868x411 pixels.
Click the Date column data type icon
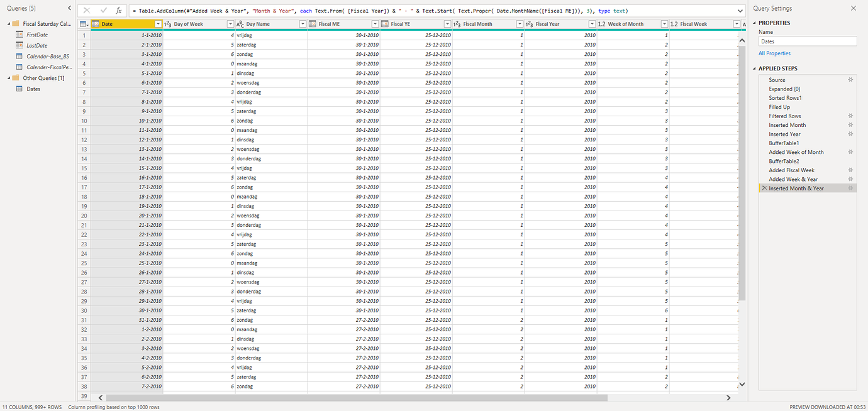click(x=96, y=24)
